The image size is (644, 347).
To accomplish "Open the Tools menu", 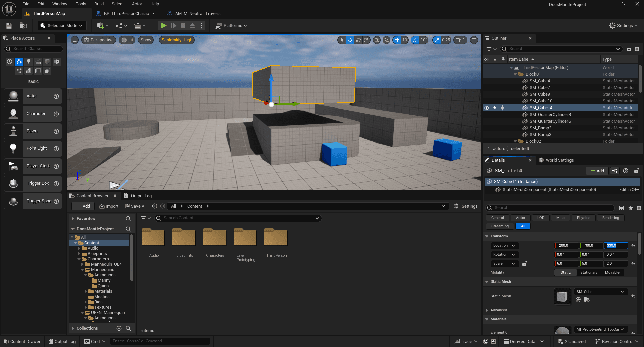I will coord(81,4).
